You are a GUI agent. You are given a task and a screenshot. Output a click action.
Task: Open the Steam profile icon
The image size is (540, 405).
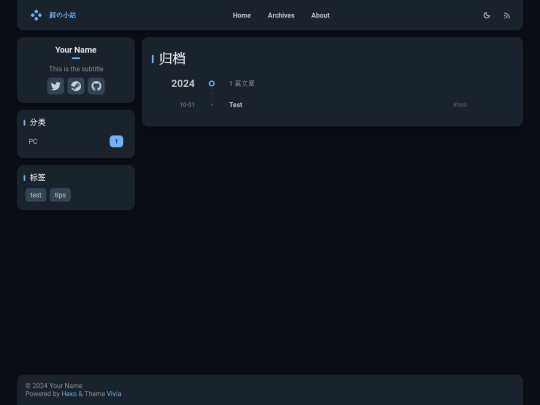pos(76,86)
